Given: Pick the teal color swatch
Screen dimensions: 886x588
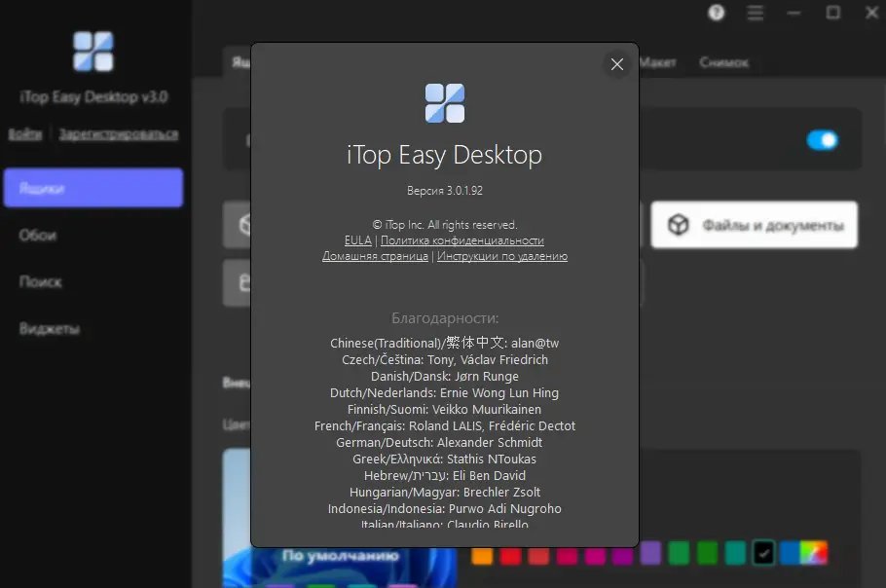Looking at the screenshot, I should (735, 554).
